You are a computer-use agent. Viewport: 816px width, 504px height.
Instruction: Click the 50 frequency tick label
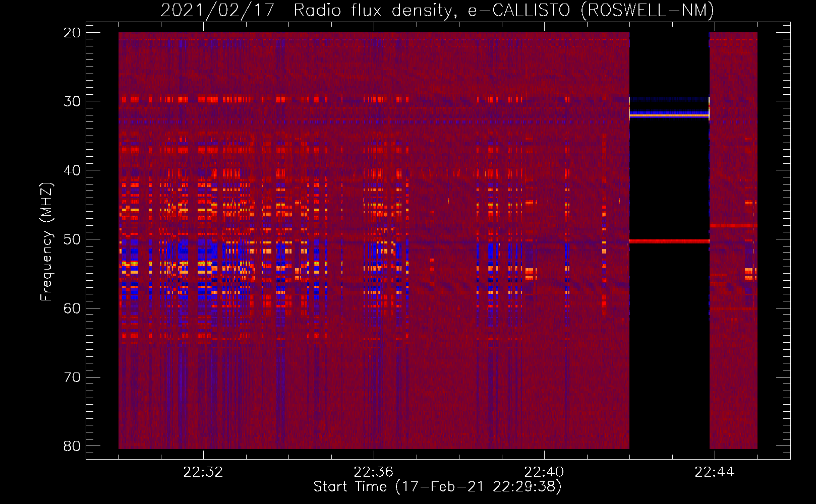pyautogui.click(x=72, y=239)
